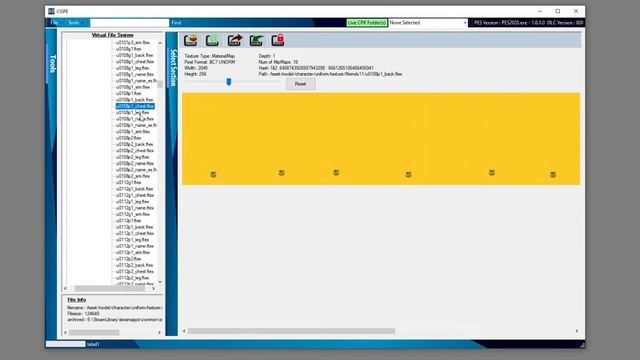Click the texture preview scroll-left arrow
640x360 pixels.
coord(184,331)
